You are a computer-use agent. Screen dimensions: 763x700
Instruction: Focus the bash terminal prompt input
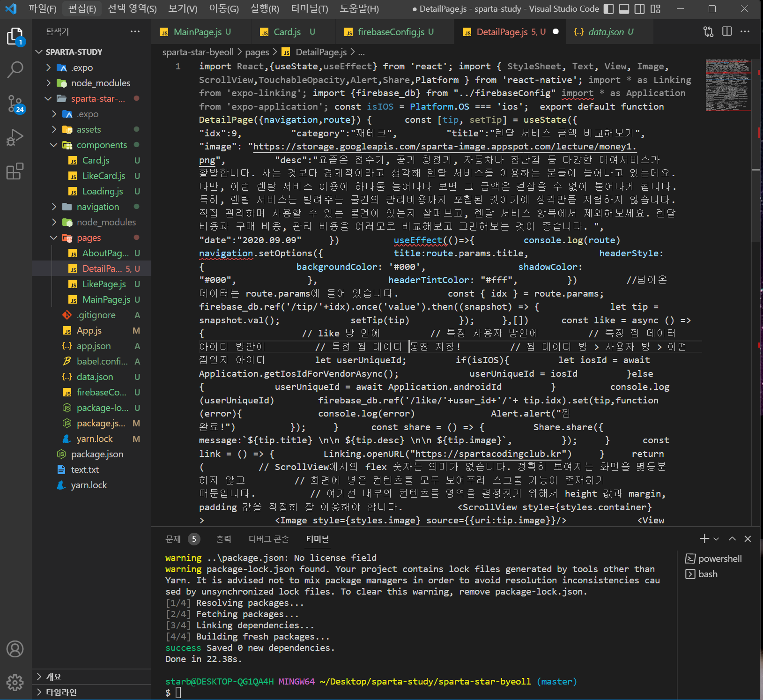[x=178, y=693]
